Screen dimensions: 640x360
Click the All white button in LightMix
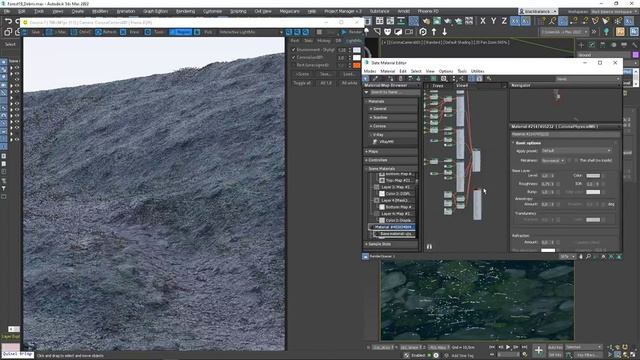(349, 83)
